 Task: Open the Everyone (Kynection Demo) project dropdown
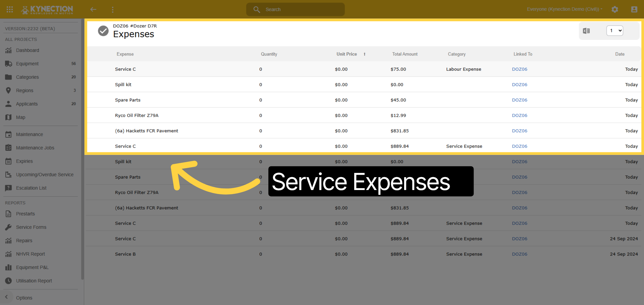coord(565,9)
